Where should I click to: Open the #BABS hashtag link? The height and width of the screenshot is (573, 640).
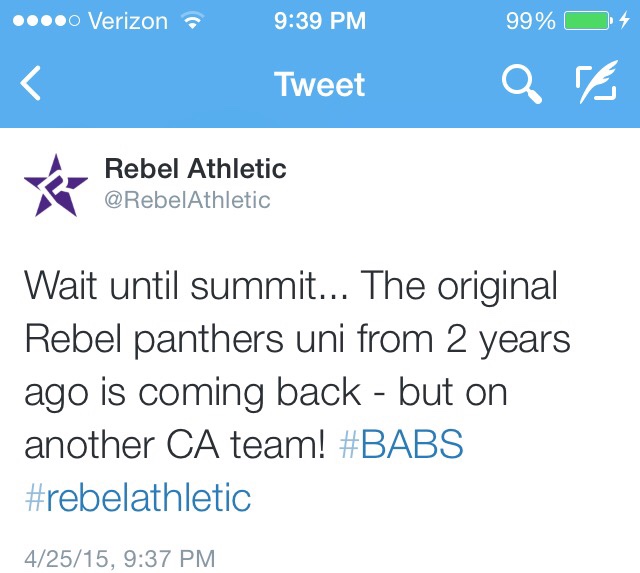pos(401,444)
